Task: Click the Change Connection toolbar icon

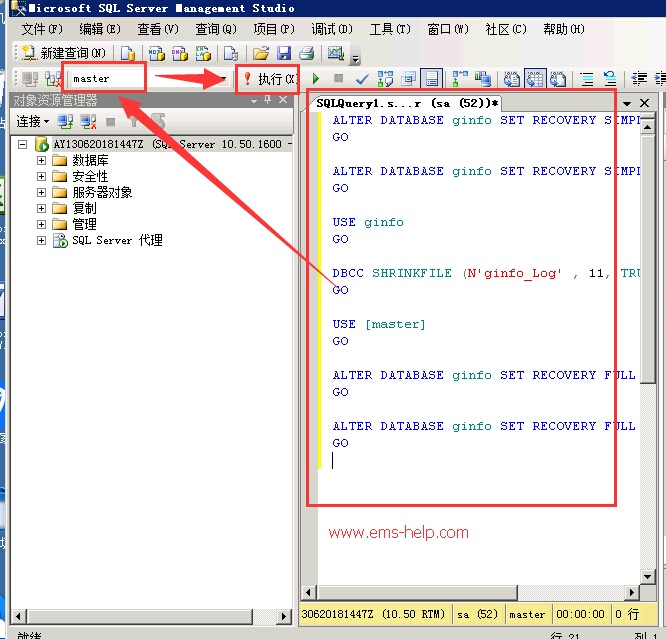Action: 53,79
